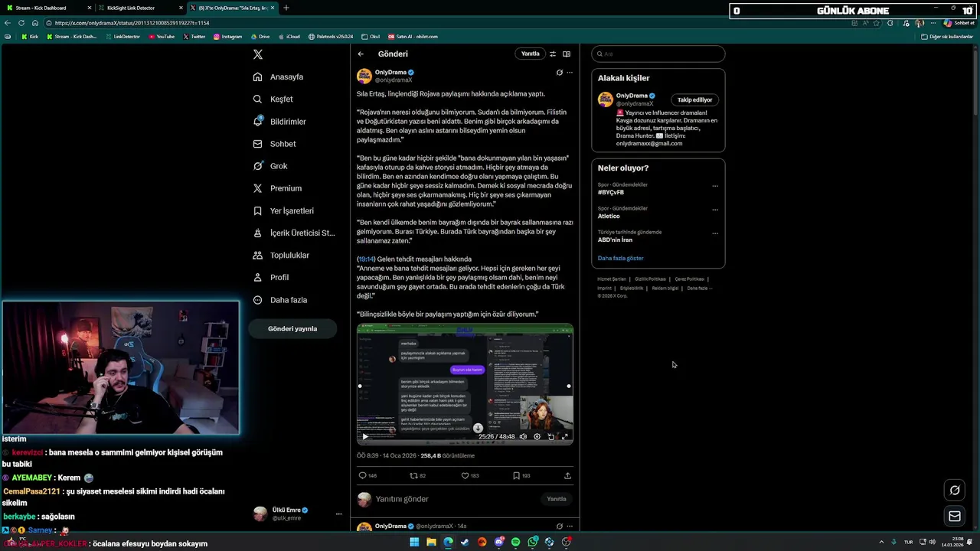This screenshot has height=551, width=980.
Task: Open Keşfet search in the sidebar
Action: pyautogui.click(x=273, y=99)
